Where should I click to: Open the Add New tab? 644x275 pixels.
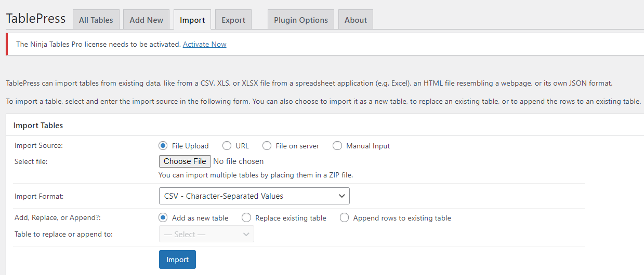146,20
